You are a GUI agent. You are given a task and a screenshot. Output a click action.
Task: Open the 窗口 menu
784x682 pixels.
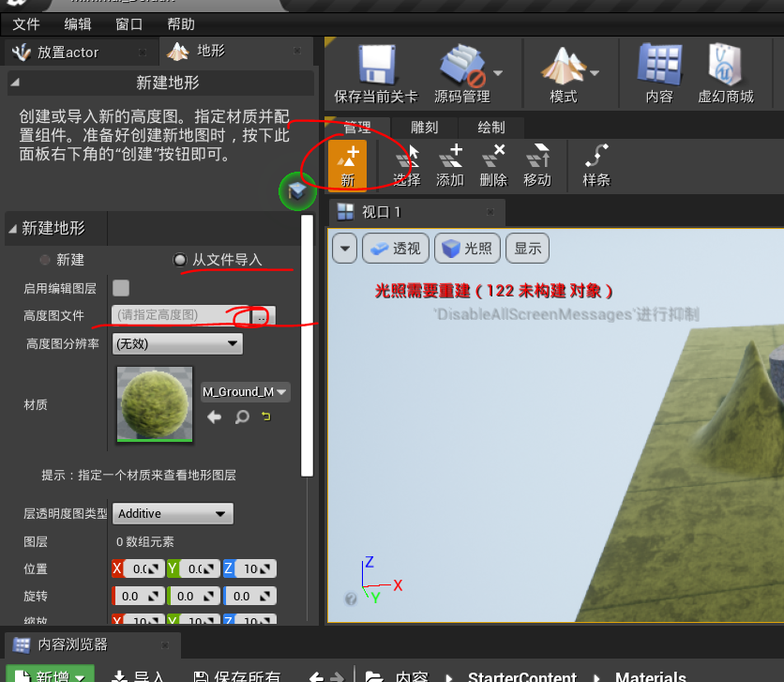coord(129,24)
